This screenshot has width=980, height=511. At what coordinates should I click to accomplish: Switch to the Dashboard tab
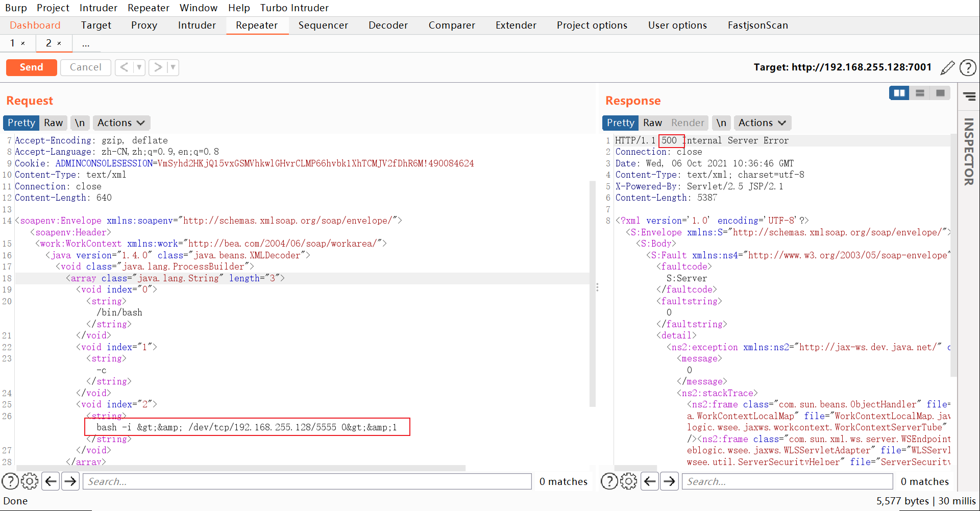pyautogui.click(x=35, y=26)
